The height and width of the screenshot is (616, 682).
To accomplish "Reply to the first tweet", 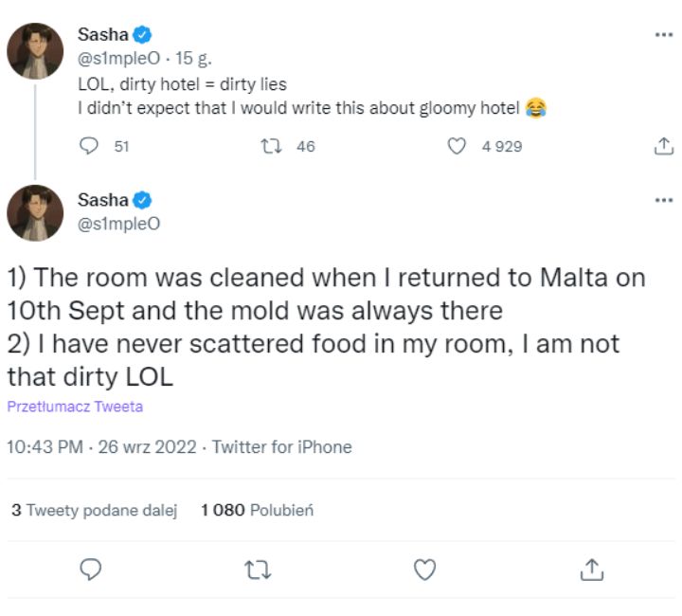I will 90,146.
